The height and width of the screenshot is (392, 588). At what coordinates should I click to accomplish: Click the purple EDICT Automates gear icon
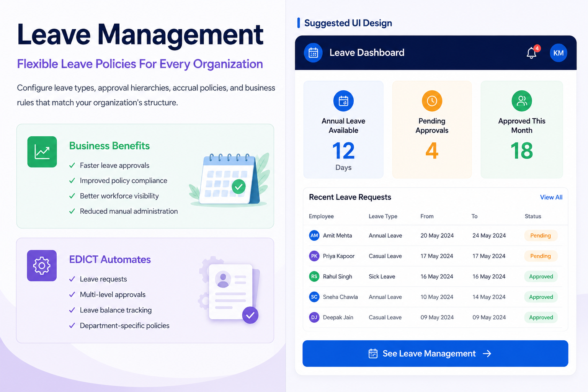tap(42, 266)
